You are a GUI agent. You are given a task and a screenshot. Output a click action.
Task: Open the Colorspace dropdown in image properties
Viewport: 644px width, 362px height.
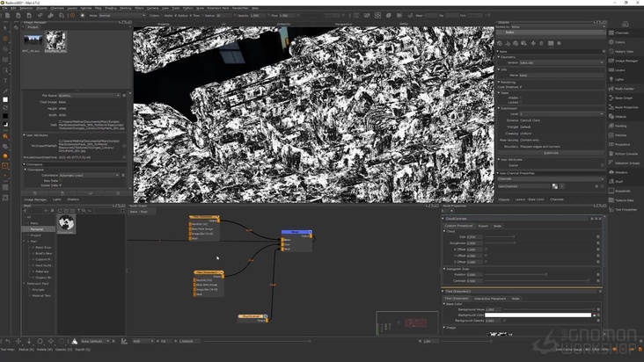coord(89,175)
